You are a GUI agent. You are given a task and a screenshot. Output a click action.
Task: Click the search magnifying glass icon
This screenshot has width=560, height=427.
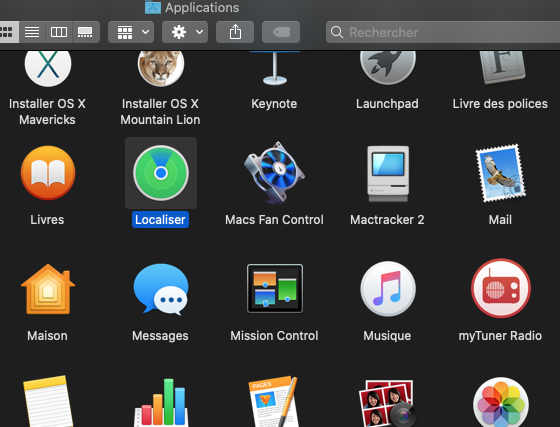click(337, 32)
